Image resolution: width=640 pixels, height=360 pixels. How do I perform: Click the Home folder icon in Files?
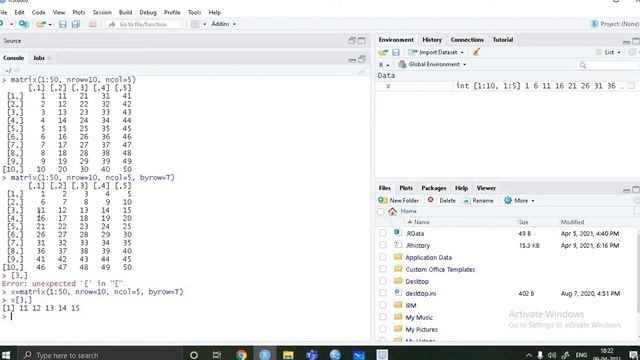click(393, 211)
